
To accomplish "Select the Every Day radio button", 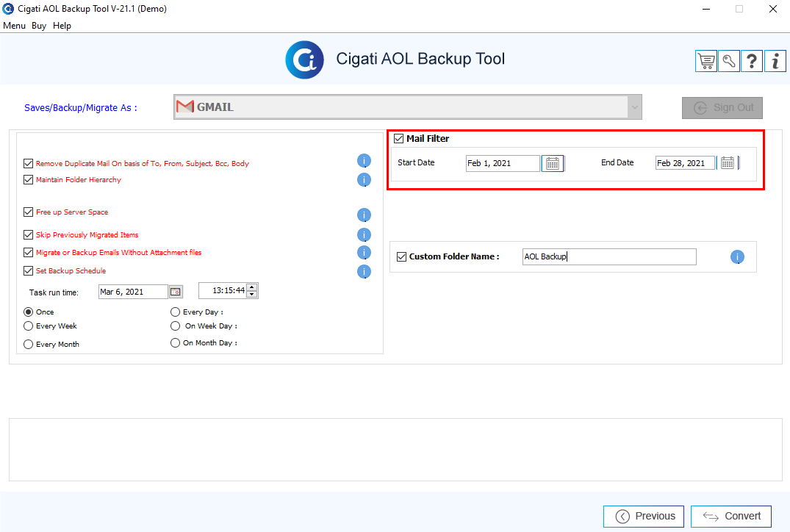I will [x=175, y=312].
